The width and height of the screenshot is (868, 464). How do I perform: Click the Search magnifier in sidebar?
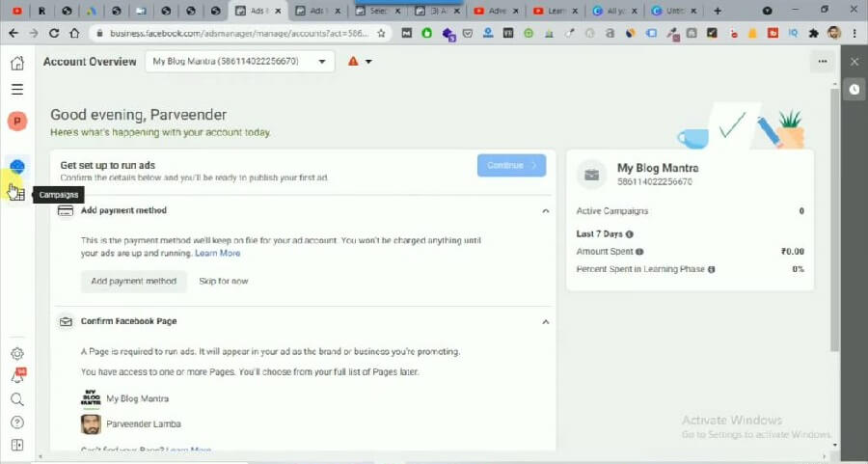tap(16, 399)
